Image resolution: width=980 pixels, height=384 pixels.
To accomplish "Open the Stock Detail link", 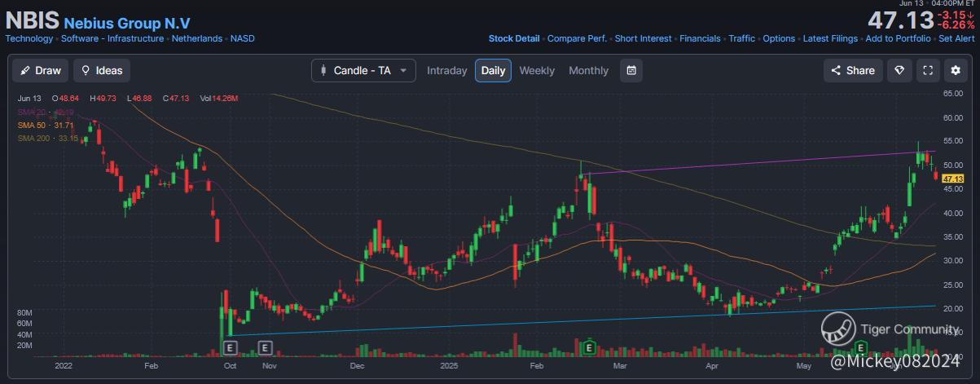I will (x=514, y=38).
